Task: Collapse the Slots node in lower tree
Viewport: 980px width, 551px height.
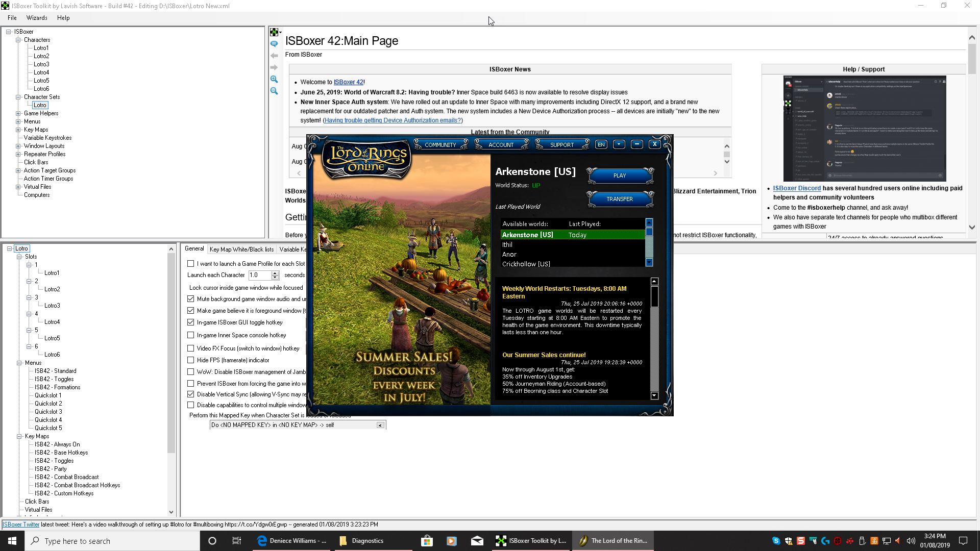Action: (19, 257)
